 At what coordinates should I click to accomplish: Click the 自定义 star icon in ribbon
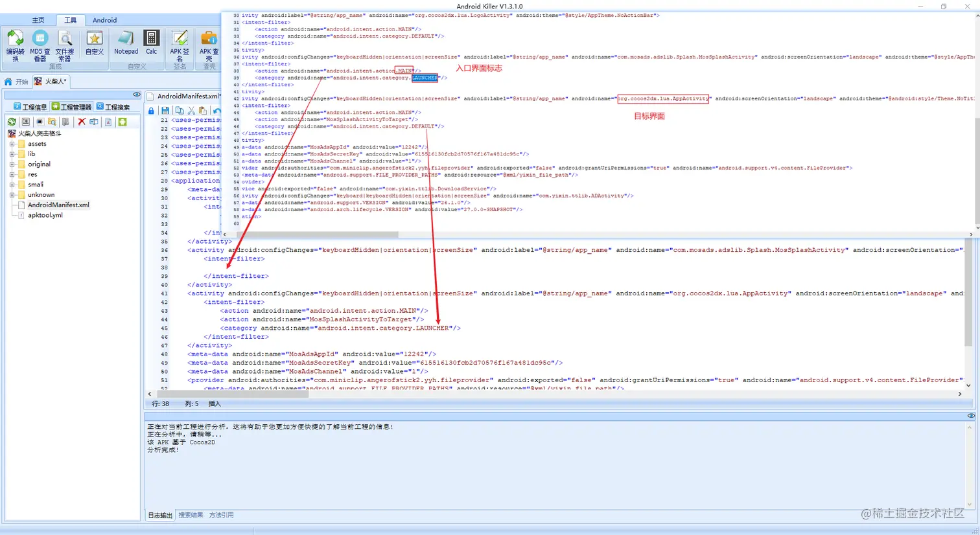[x=95, y=43]
